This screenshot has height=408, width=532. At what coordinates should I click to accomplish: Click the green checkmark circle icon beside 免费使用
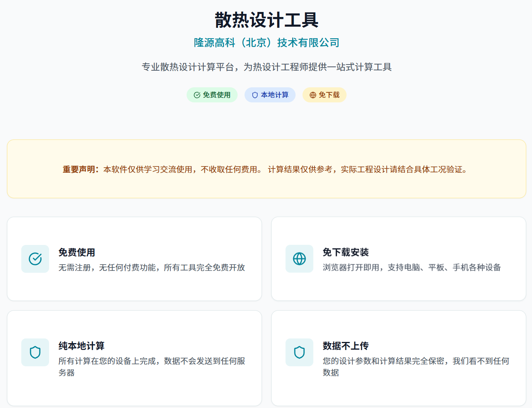[x=35, y=258]
